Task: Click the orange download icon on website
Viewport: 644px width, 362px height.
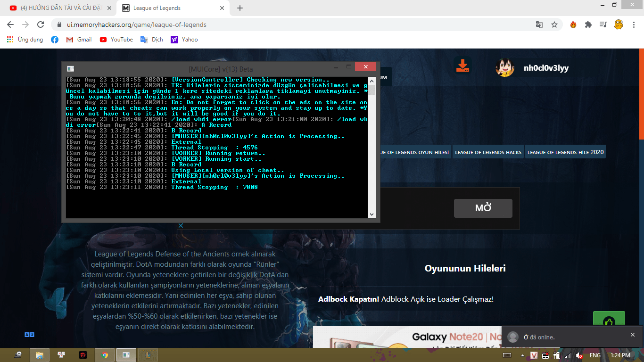Action: [x=463, y=66]
